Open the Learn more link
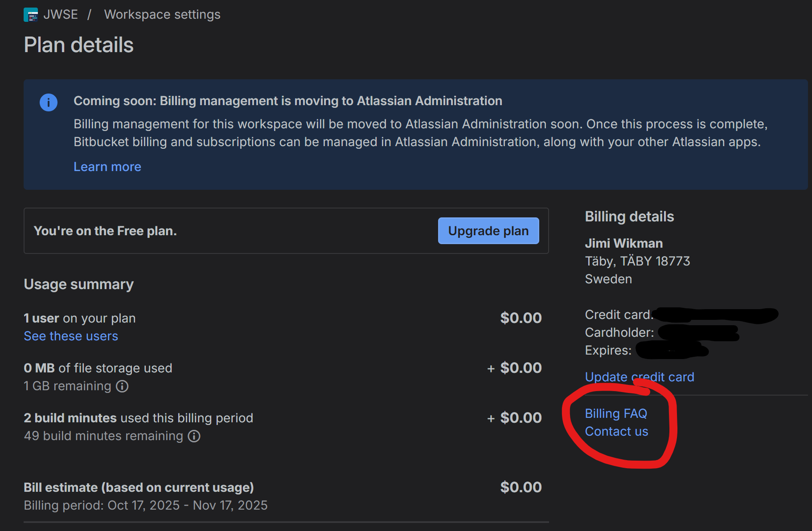This screenshot has height=531, width=812. tap(107, 167)
